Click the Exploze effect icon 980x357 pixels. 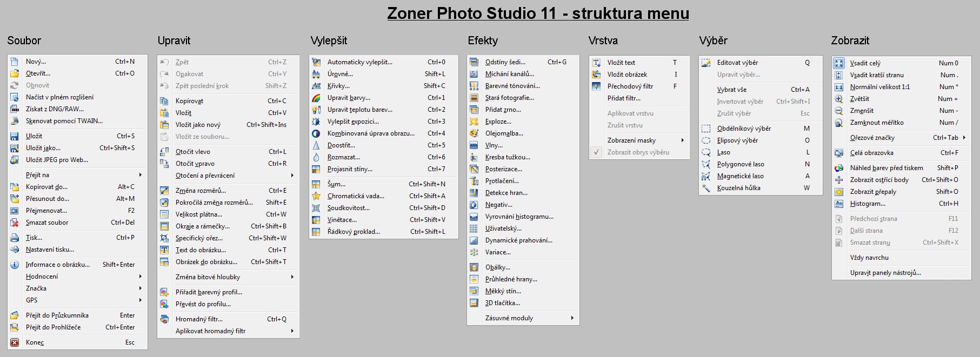[474, 122]
